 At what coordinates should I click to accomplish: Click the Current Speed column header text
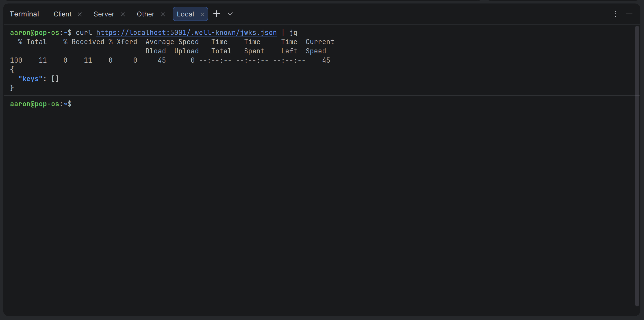pos(320,42)
